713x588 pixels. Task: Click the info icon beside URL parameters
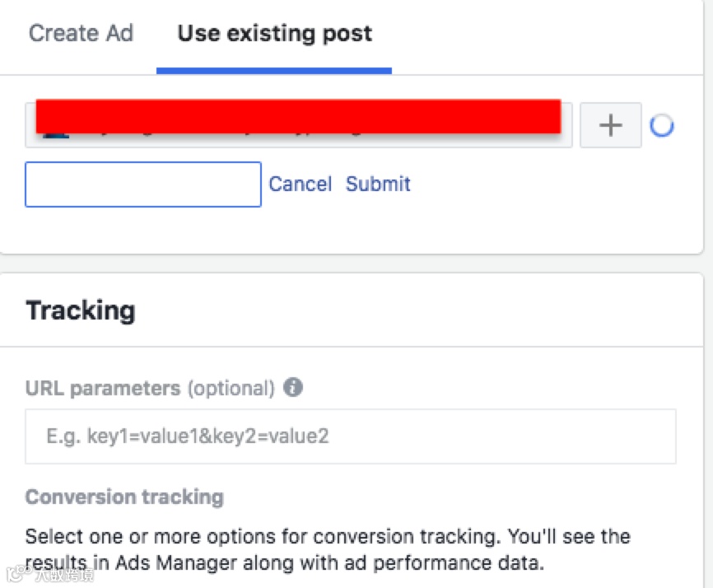(293, 387)
